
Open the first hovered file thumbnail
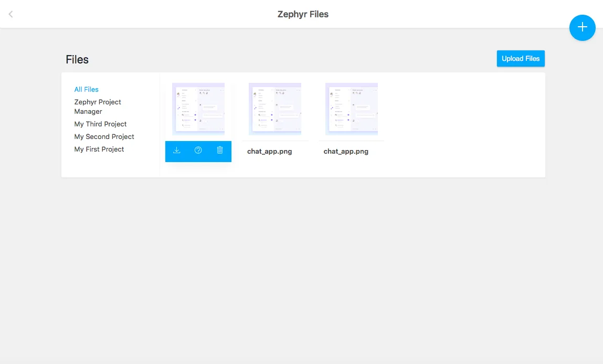tap(198, 109)
